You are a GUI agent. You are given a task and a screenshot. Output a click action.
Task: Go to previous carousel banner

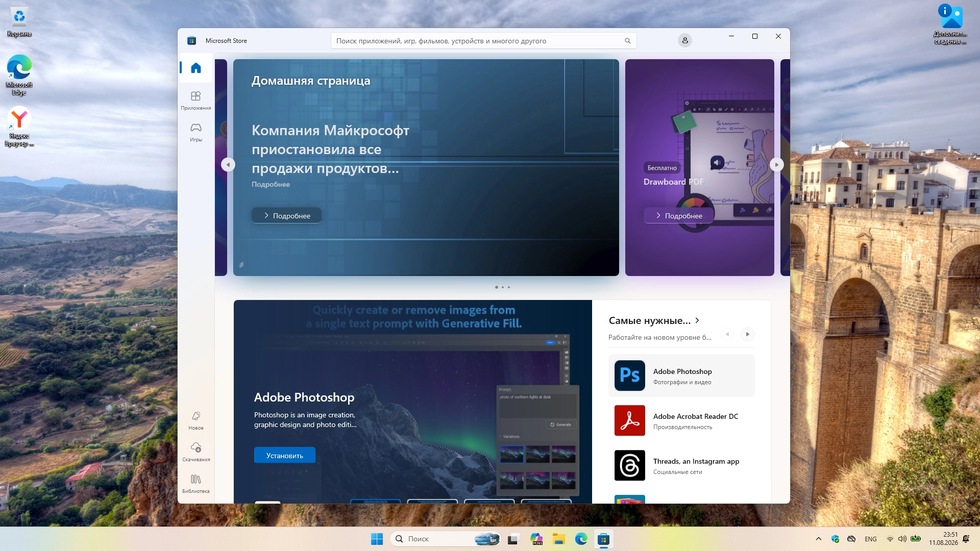(x=228, y=164)
